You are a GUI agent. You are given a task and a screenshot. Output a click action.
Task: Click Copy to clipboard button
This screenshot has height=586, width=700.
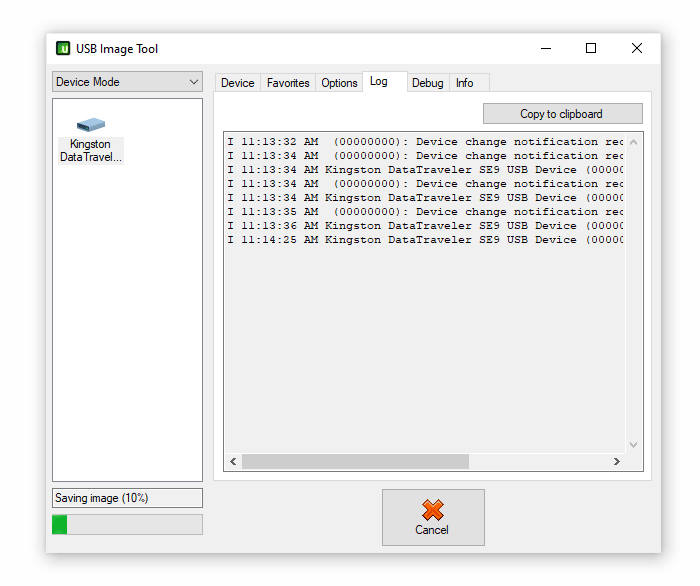(x=562, y=114)
